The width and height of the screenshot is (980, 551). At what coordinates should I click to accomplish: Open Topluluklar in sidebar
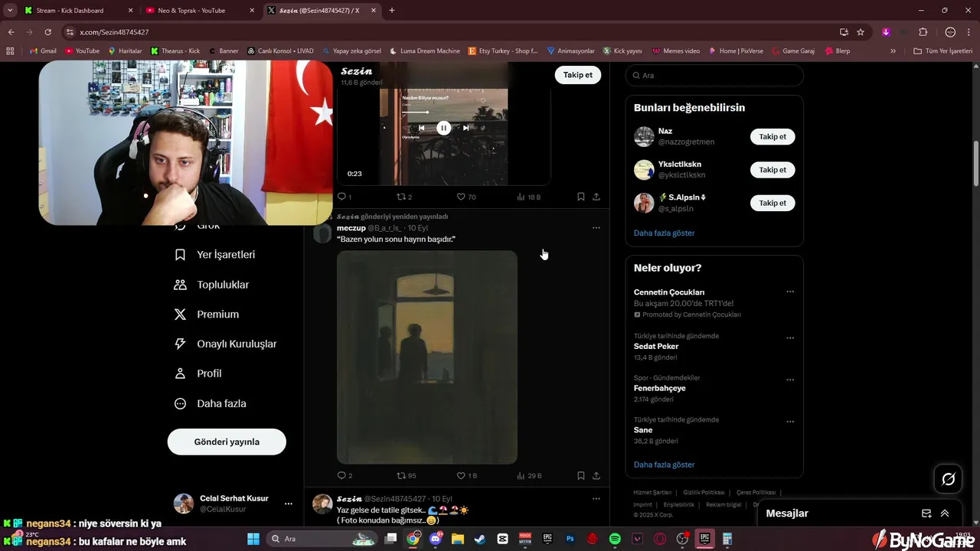coord(212,285)
